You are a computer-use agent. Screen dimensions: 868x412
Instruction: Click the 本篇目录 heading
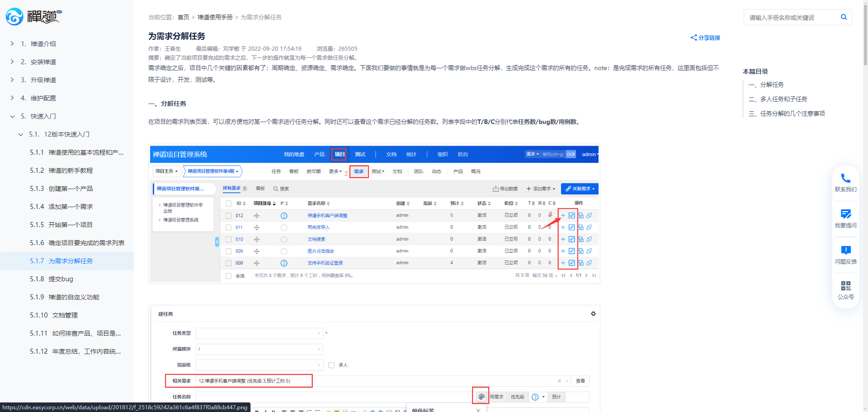pyautogui.click(x=755, y=71)
